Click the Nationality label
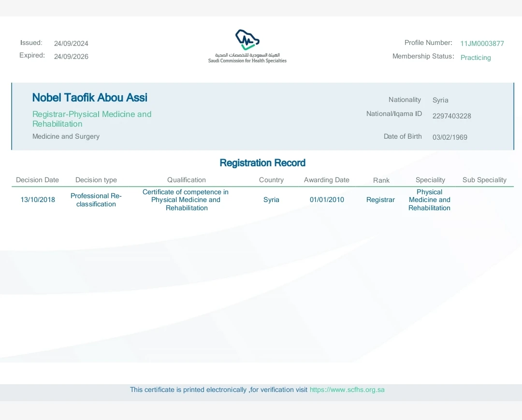The width and height of the screenshot is (522, 420). [405, 100]
